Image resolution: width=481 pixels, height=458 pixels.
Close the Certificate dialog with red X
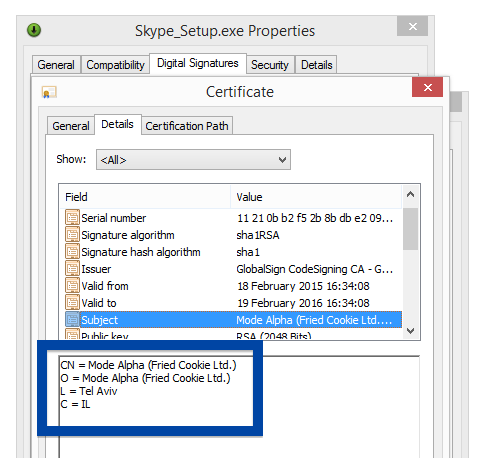point(427,87)
